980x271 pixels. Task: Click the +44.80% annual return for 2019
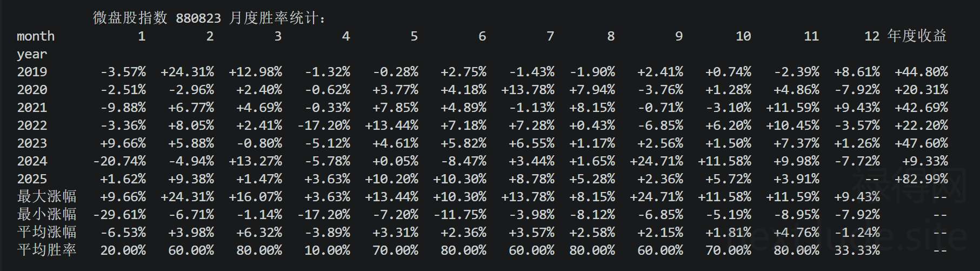tap(921, 72)
